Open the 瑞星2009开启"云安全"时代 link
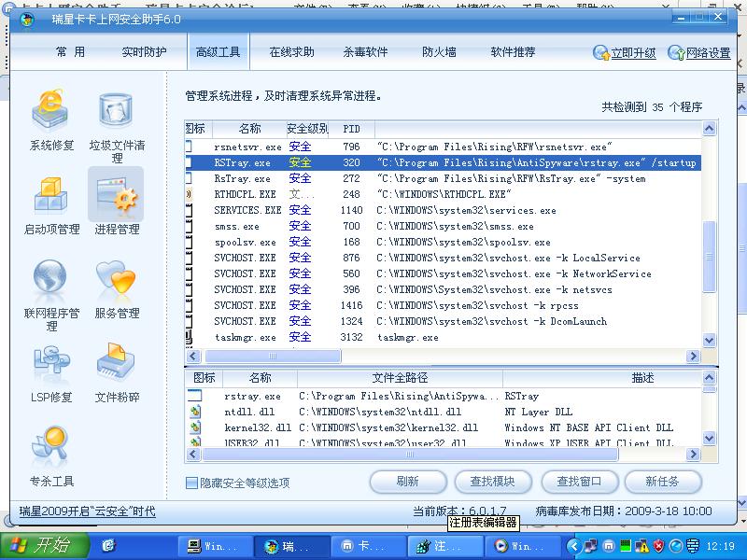This screenshot has width=747, height=560. tap(87, 511)
